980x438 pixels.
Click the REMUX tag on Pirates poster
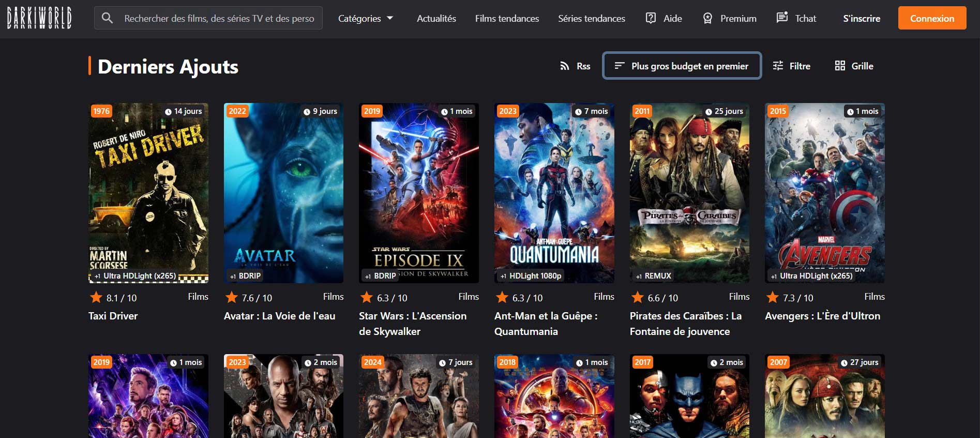coord(653,276)
